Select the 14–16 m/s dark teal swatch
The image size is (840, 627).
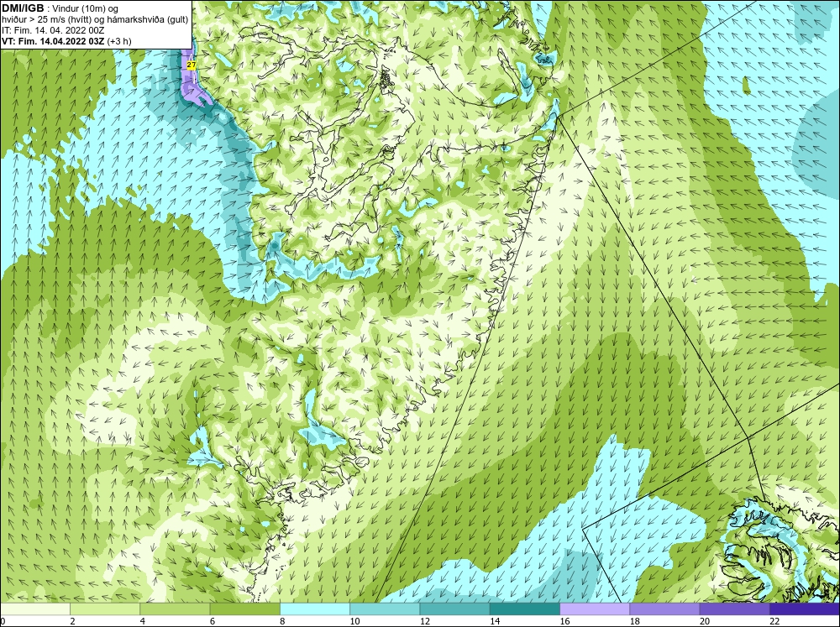[524, 609]
